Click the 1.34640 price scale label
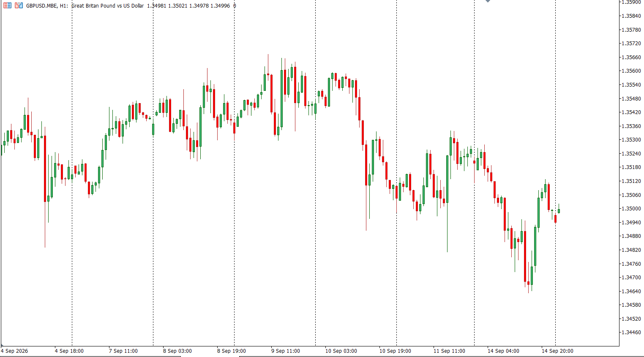The height and width of the screenshot is (357, 644). tap(631, 292)
